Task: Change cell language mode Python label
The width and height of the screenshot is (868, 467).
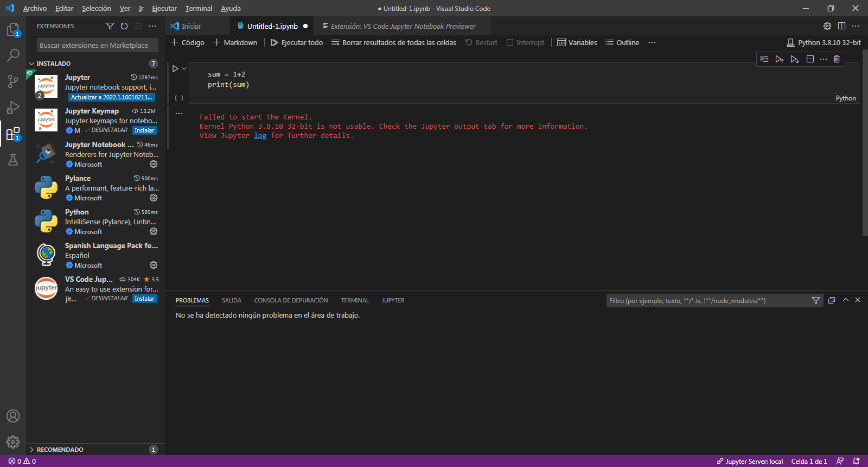Action: (846, 98)
